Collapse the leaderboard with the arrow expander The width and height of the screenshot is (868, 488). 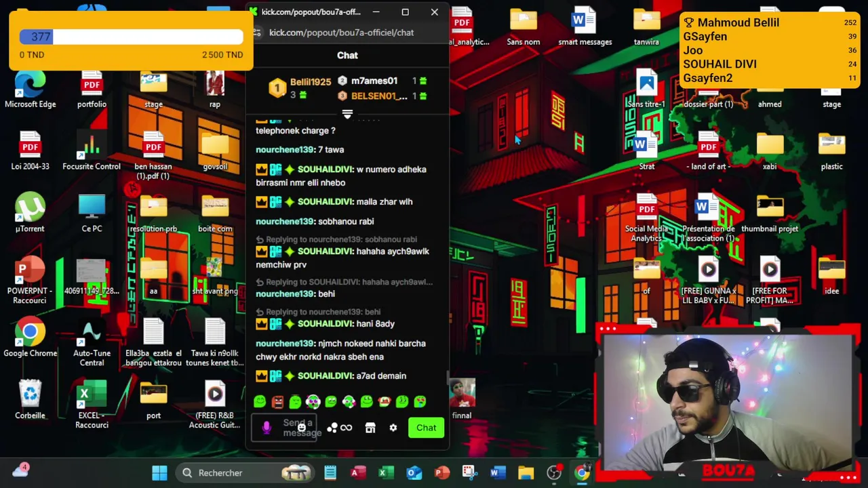click(347, 115)
